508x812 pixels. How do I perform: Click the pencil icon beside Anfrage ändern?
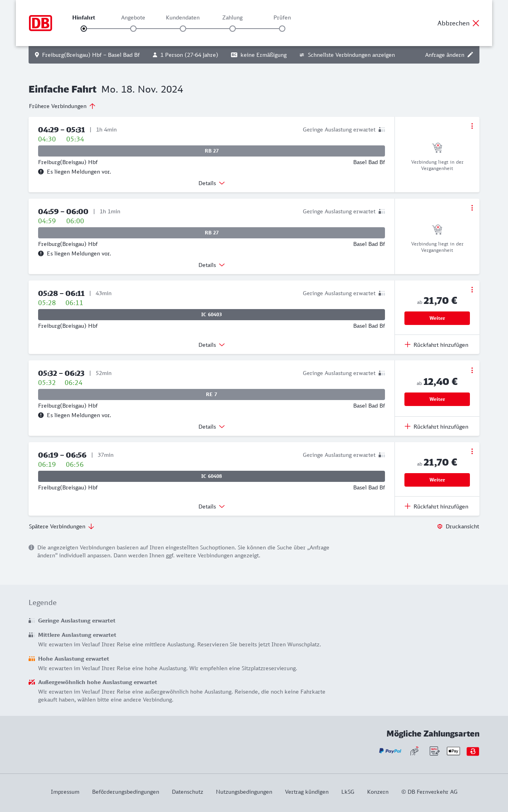click(x=470, y=55)
